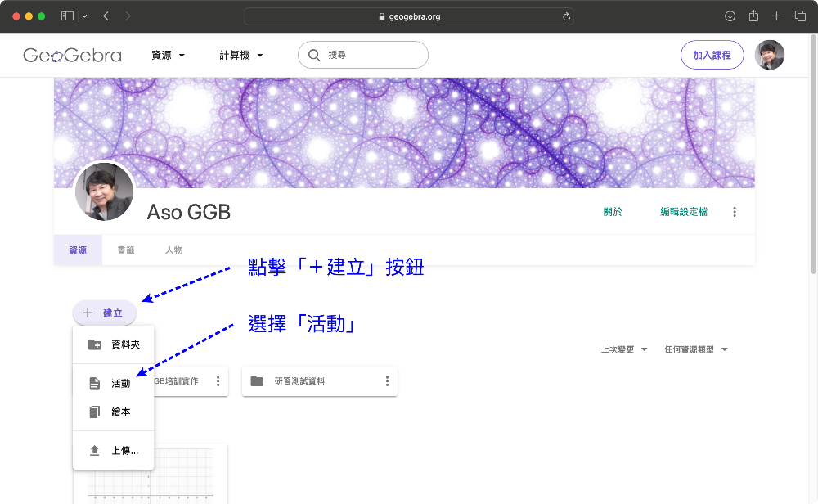Click the Safari share icon
This screenshot has height=504, width=818.
point(753,16)
